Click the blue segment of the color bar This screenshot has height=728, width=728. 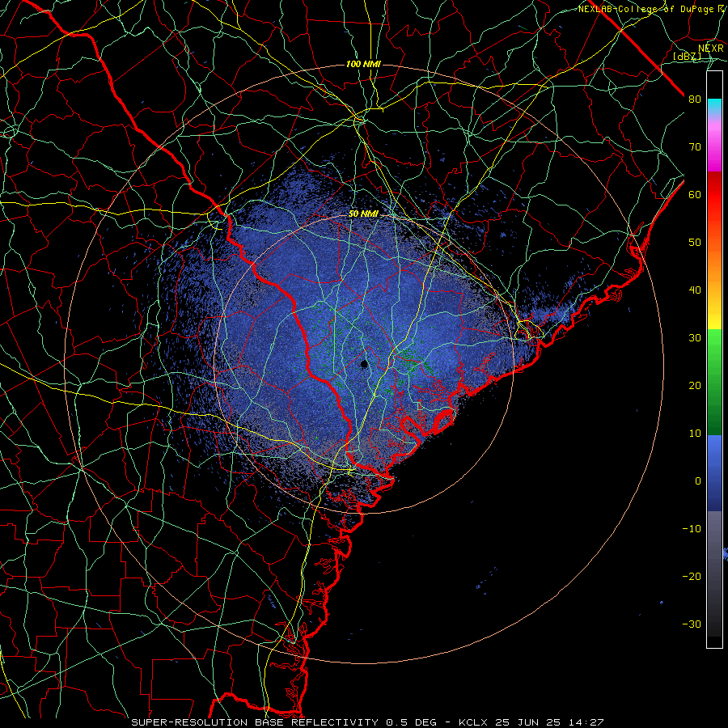(x=714, y=473)
